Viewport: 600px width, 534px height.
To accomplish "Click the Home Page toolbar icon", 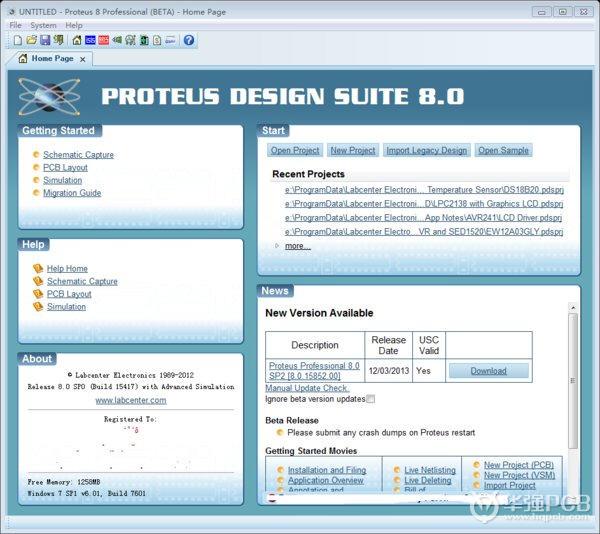I will pyautogui.click(x=77, y=40).
